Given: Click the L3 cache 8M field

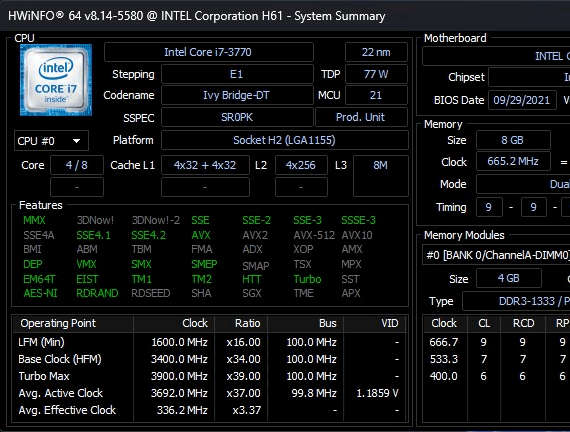Looking at the screenshot, I should click(x=380, y=176).
